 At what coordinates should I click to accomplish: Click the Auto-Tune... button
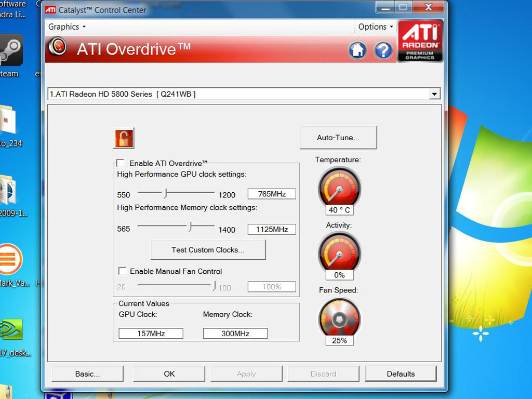coord(338,137)
